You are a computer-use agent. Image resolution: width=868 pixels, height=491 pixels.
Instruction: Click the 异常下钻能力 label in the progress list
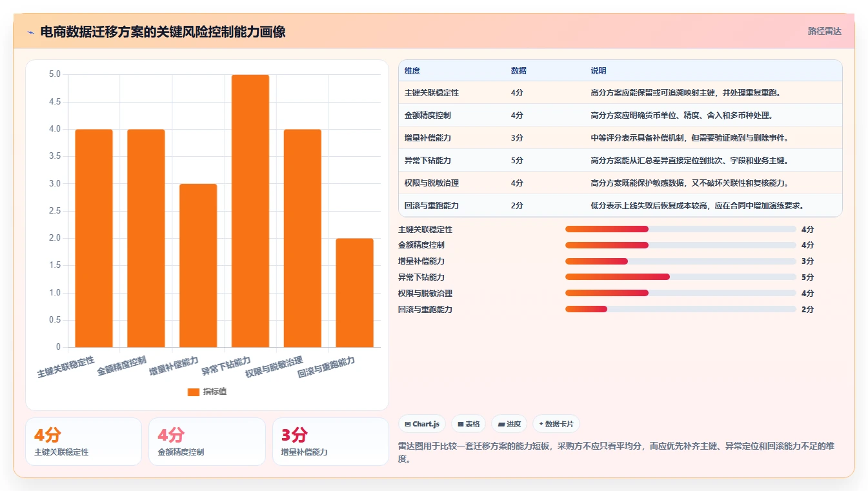coord(421,277)
